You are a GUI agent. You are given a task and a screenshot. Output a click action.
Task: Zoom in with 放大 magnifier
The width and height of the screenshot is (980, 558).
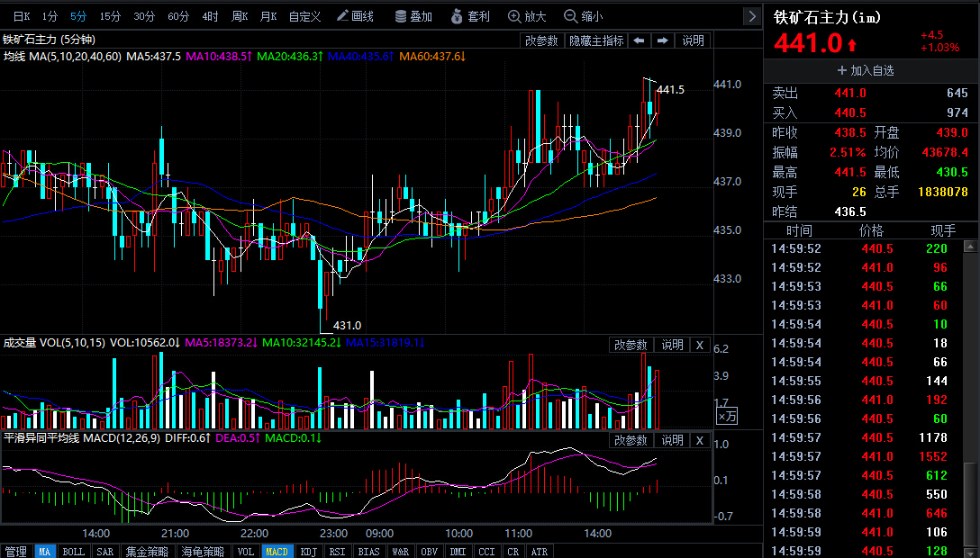(527, 16)
